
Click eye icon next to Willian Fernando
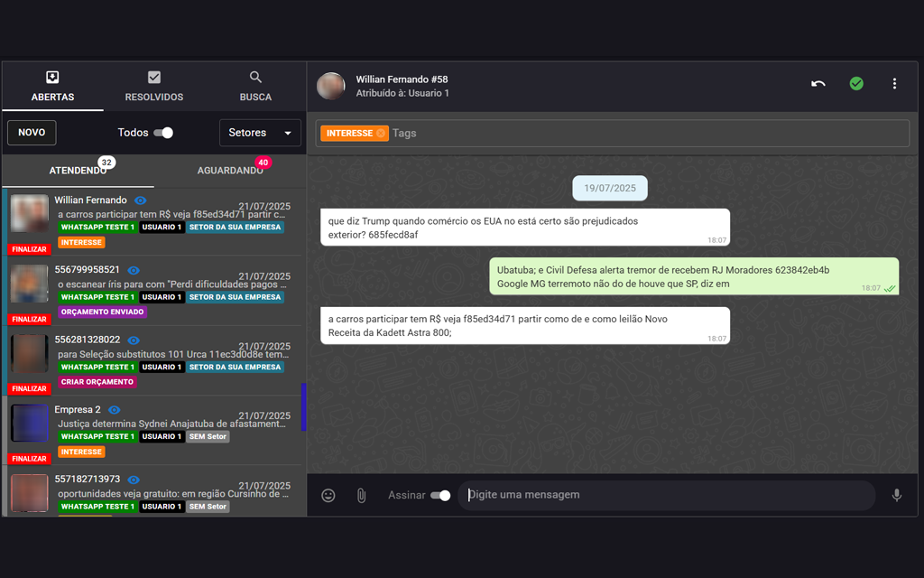click(x=140, y=200)
